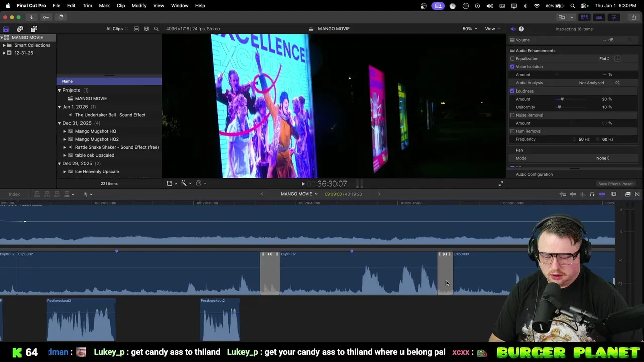The width and height of the screenshot is (644, 362).
Task: Toggle audio skimming headphone icon
Action: coord(592,194)
